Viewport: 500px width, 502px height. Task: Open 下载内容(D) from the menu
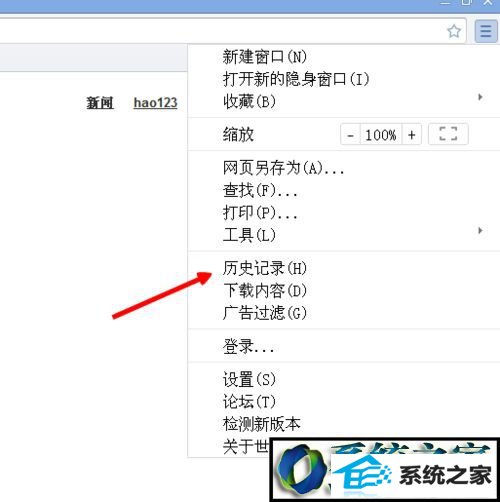tap(344, 290)
